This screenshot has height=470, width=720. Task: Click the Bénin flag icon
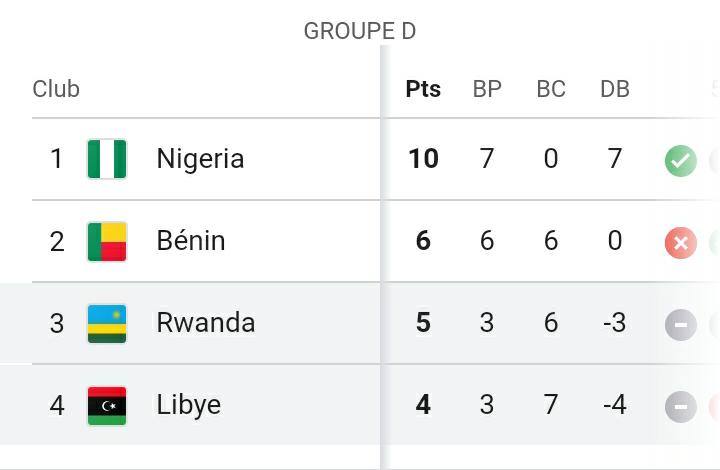pyautogui.click(x=107, y=241)
